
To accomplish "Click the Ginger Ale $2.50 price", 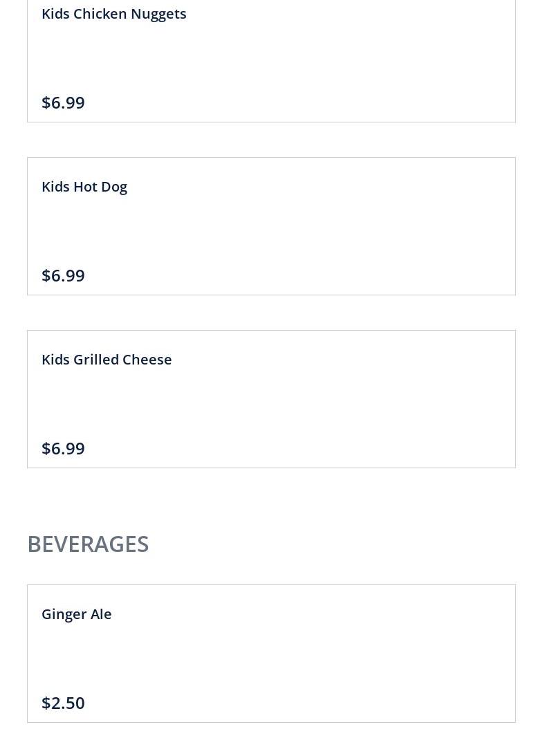I will [63, 703].
